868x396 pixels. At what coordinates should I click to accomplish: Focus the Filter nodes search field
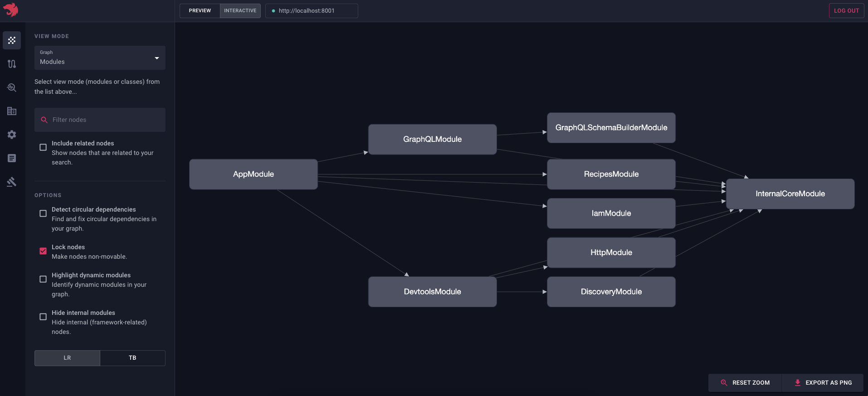pyautogui.click(x=104, y=120)
